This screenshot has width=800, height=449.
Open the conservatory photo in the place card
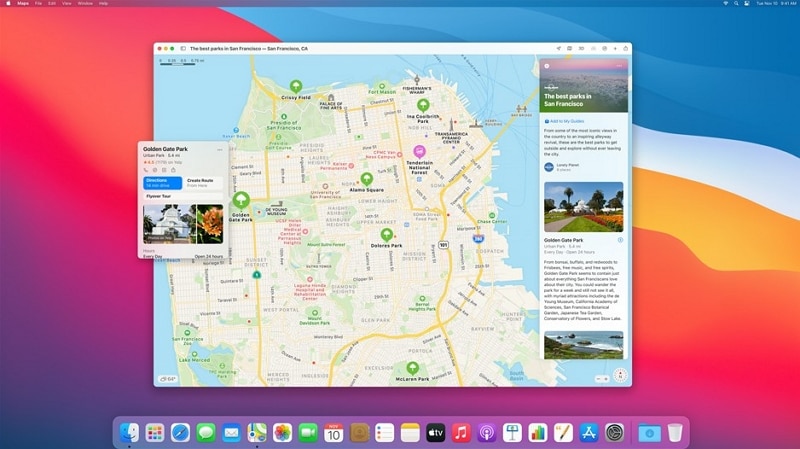pyautogui.click(x=169, y=224)
